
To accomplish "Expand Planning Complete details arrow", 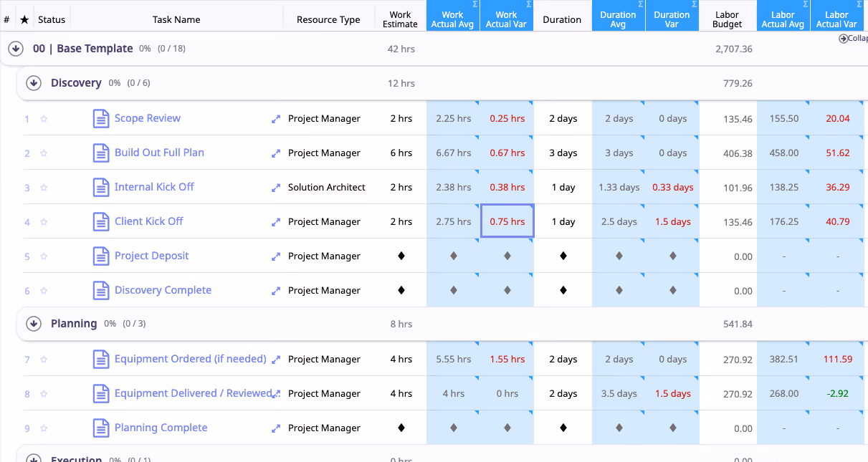I will 275,428.
